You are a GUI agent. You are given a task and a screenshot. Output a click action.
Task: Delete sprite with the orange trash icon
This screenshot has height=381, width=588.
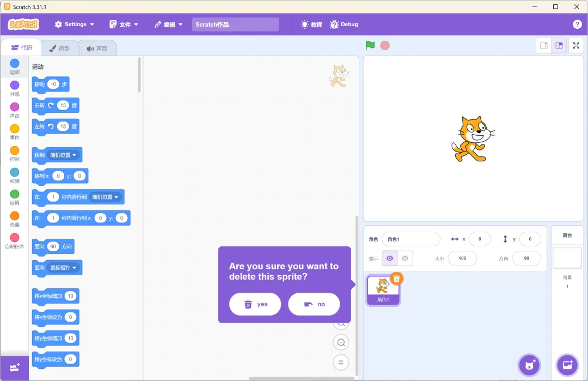[x=396, y=279]
